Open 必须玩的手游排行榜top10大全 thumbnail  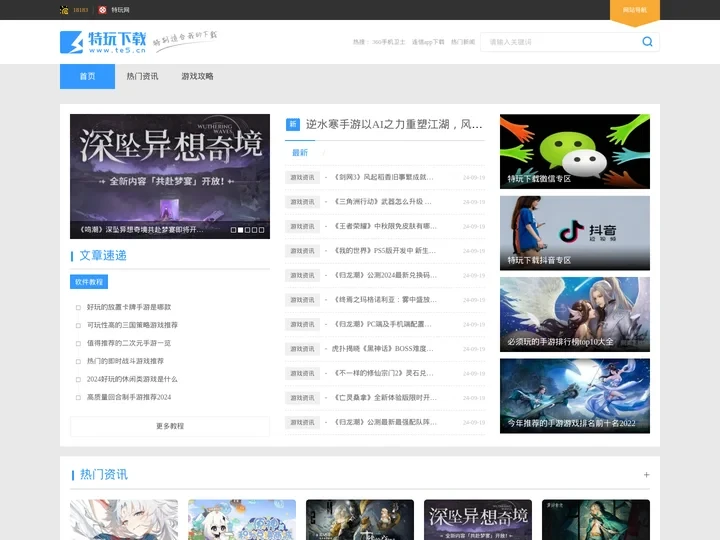(575, 315)
